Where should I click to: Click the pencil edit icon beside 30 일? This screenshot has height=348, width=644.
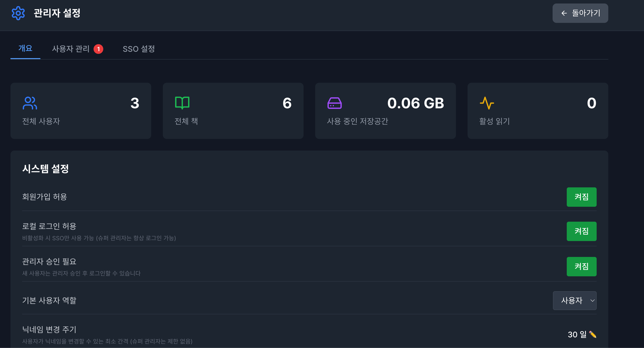[x=593, y=334]
